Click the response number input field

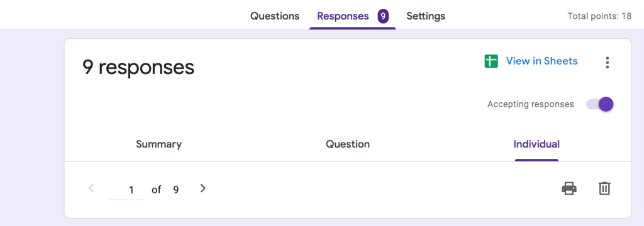[127, 190]
